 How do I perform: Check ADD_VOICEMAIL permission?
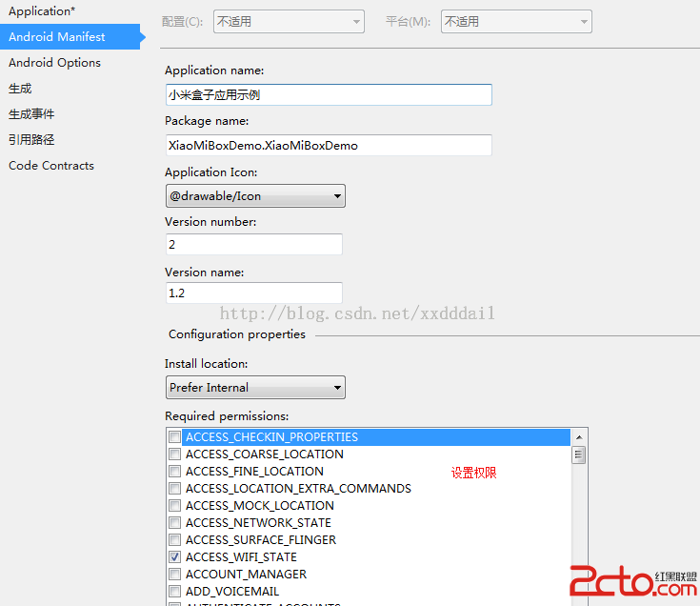pyautogui.click(x=174, y=592)
